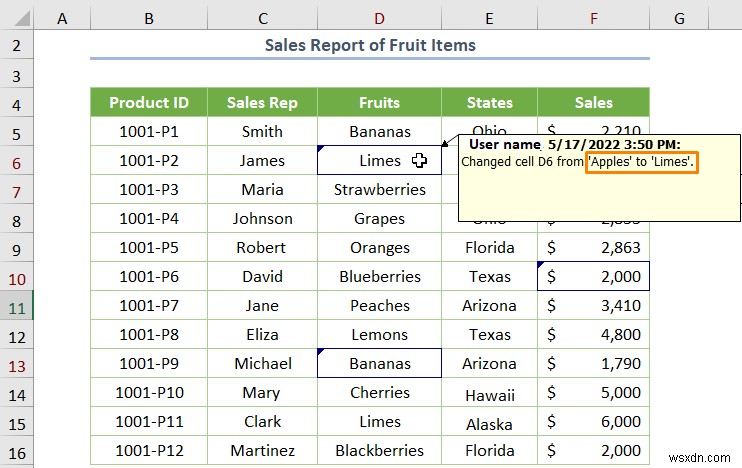Image resolution: width=742 pixels, height=468 pixels.
Task: Select row 10 header
Action: click(x=17, y=276)
